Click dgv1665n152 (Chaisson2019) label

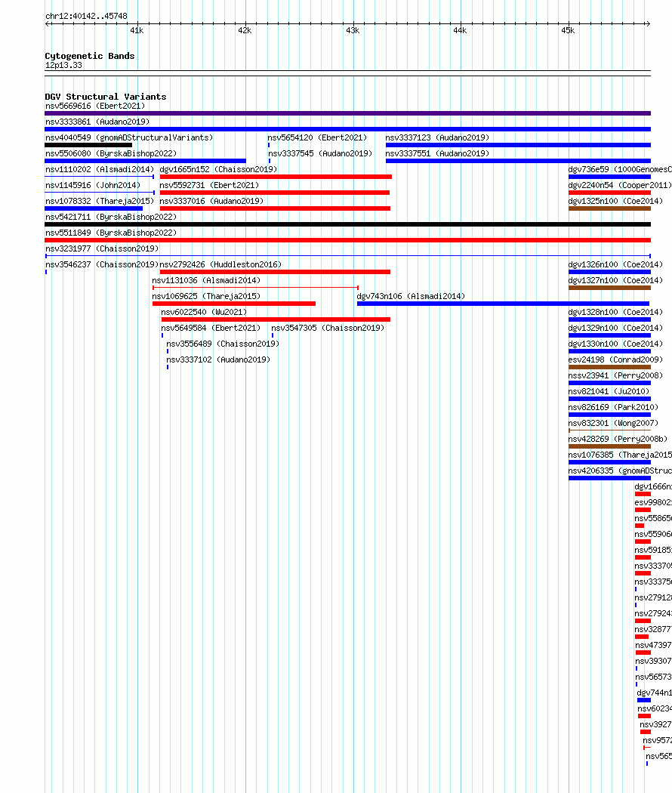218,169
